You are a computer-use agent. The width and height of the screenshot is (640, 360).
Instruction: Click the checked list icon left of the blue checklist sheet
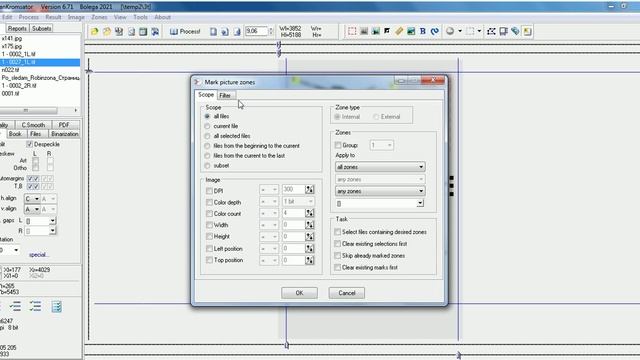[x=36, y=306]
